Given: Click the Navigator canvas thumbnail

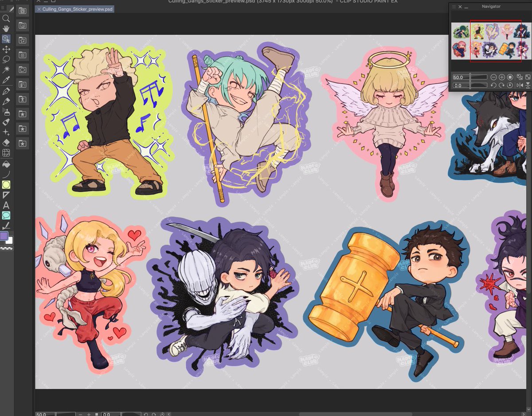Looking at the screenshot, I should pos(491,41).
